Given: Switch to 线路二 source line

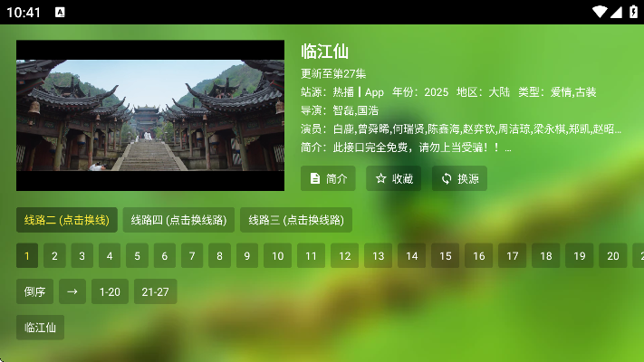Looking at the screenshot, I should (x=66, y=220).
